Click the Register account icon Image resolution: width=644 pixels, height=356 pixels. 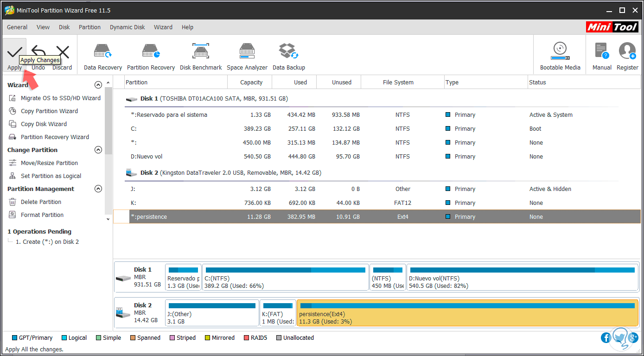pyautogui.click(x=627, y=51)
